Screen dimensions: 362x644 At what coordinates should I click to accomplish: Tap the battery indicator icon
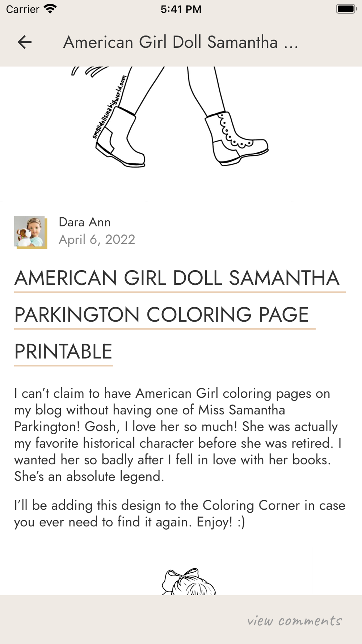(346, 9)
